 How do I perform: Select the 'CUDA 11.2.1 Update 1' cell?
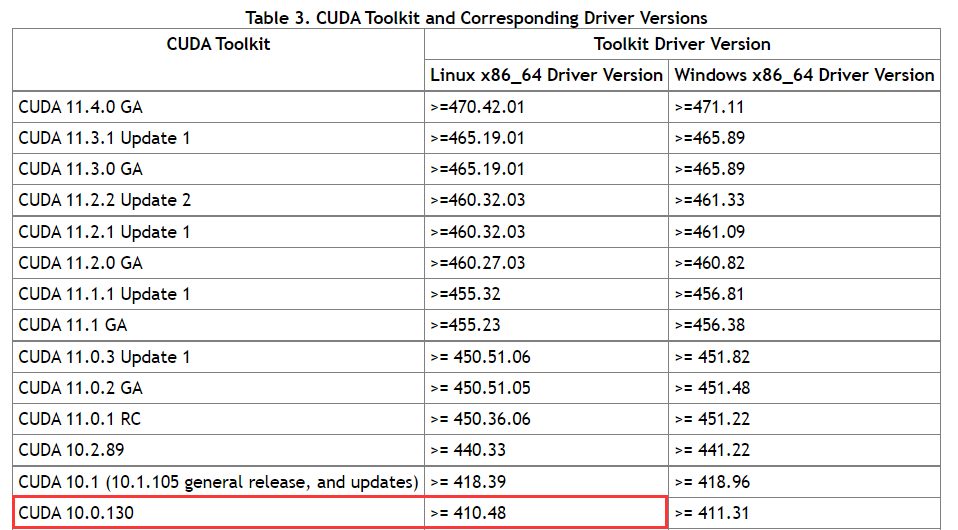pos(218,232)
